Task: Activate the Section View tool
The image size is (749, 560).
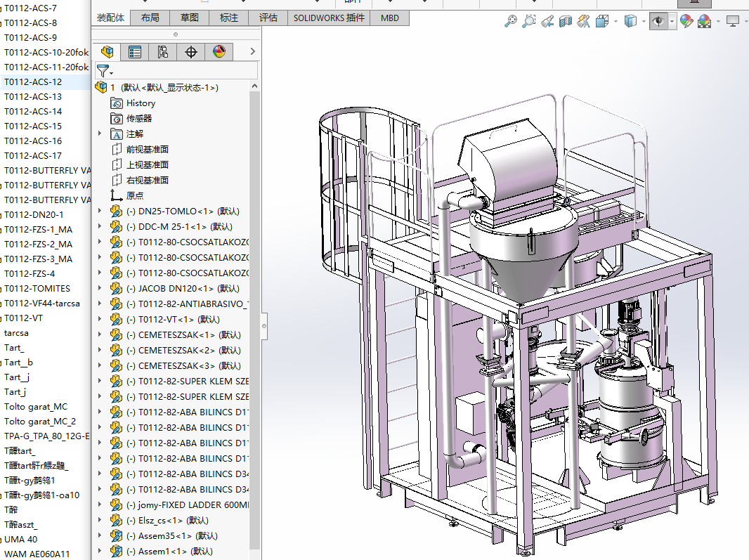Action: click(x=566, y=22)
